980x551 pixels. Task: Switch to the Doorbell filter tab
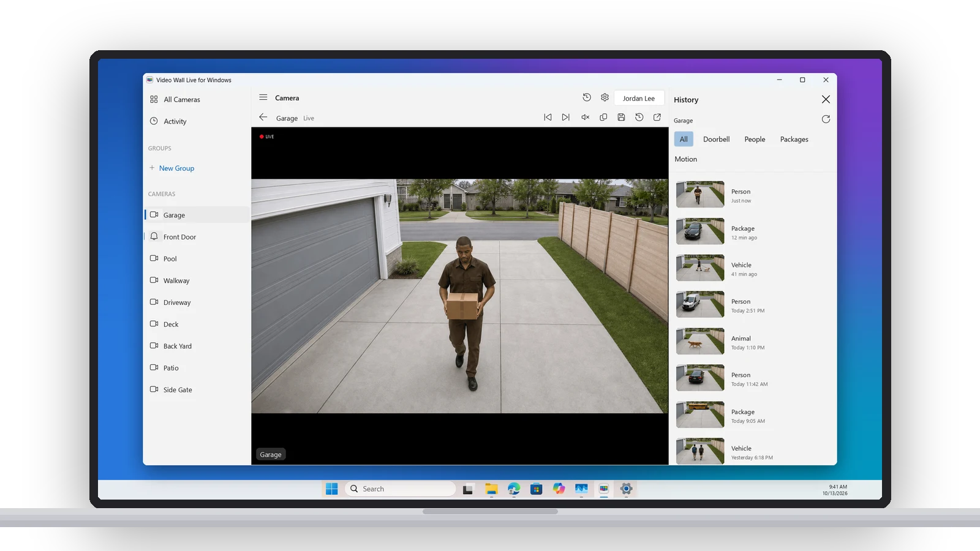point(716,139)
